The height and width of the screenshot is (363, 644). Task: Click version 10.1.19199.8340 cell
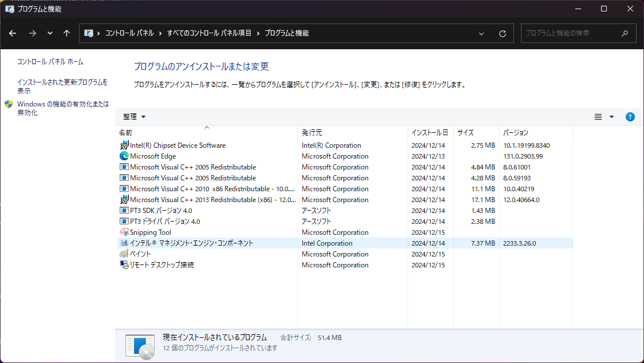point(527,145)
